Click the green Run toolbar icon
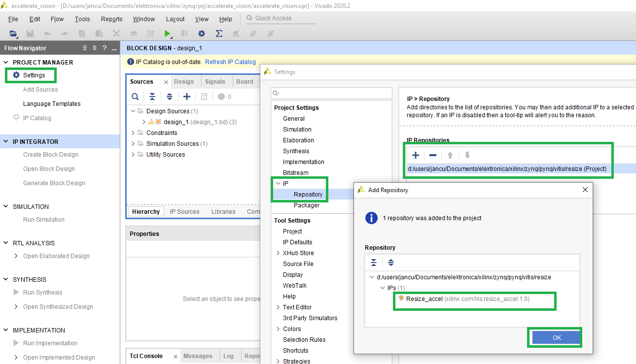This screenshot has height=364, width=636. [168, 33]
